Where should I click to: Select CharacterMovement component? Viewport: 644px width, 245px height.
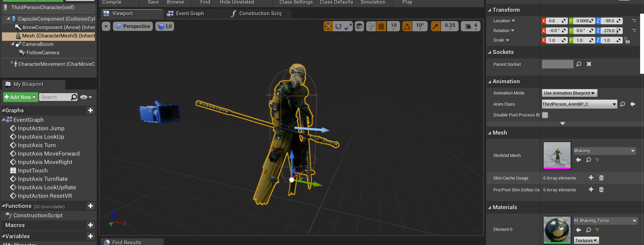pos(56,64)
